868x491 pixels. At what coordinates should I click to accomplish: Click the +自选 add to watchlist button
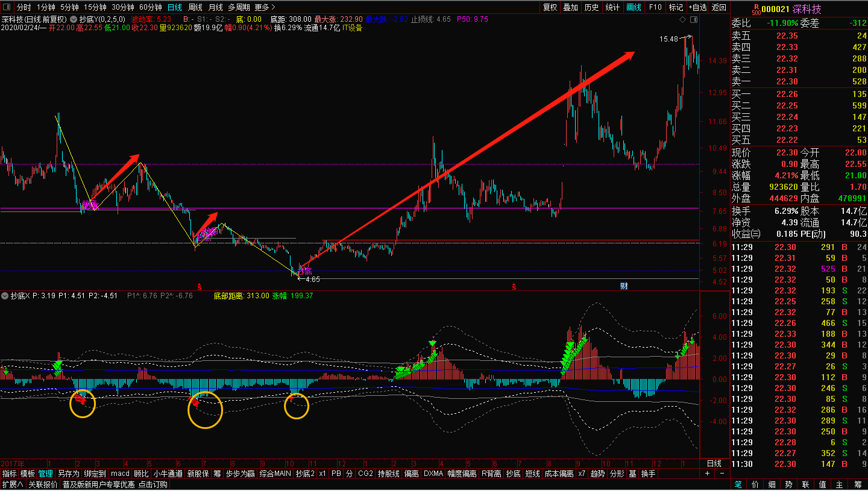(x=697, y=7)
